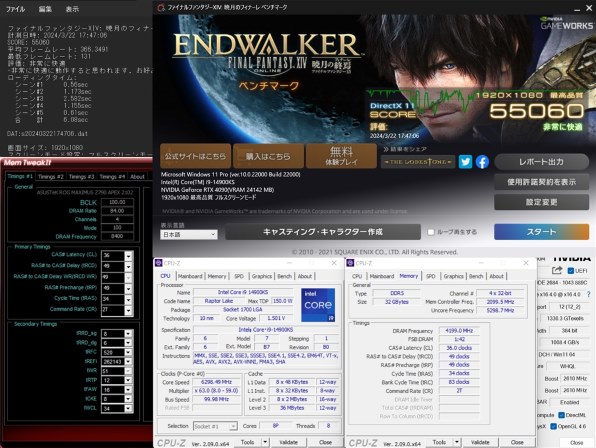
Task: Open tWCL dropdown in MemTweakIt
Action: [x=128, y=408]
